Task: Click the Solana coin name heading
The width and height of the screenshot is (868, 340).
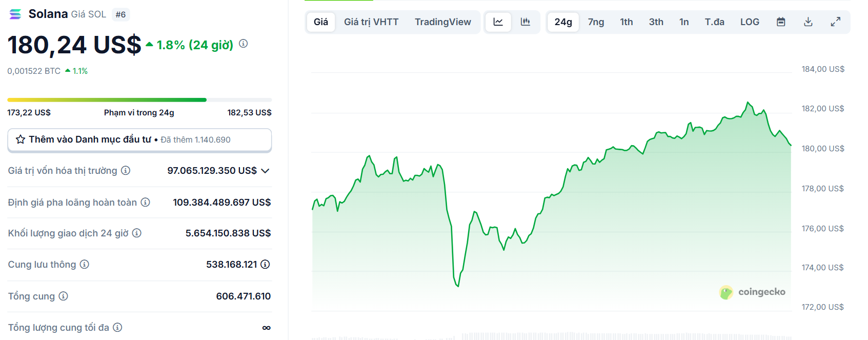Action: 48,14
